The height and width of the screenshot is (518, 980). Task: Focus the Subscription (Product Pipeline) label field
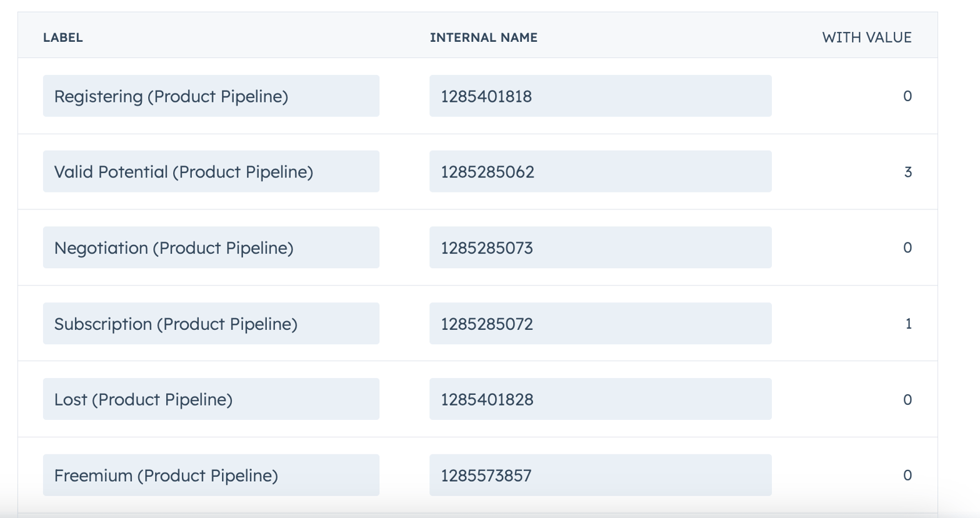211,324
